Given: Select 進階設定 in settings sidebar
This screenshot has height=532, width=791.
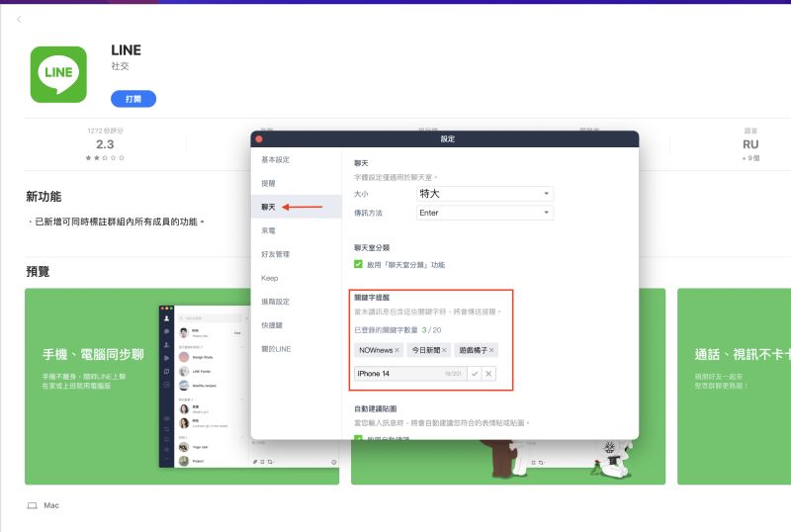Looking at the screenshot, I should (x=296, y=302).
